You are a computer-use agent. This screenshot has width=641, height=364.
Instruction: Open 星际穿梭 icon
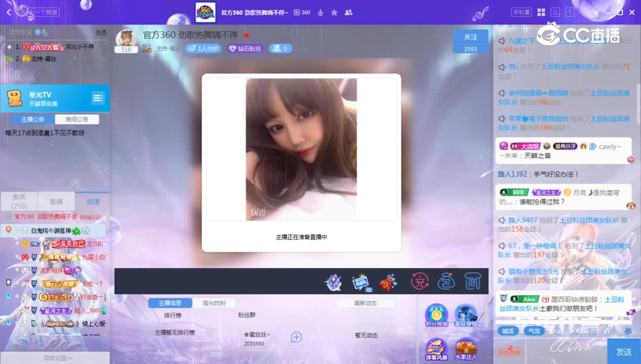click(466, 315)
